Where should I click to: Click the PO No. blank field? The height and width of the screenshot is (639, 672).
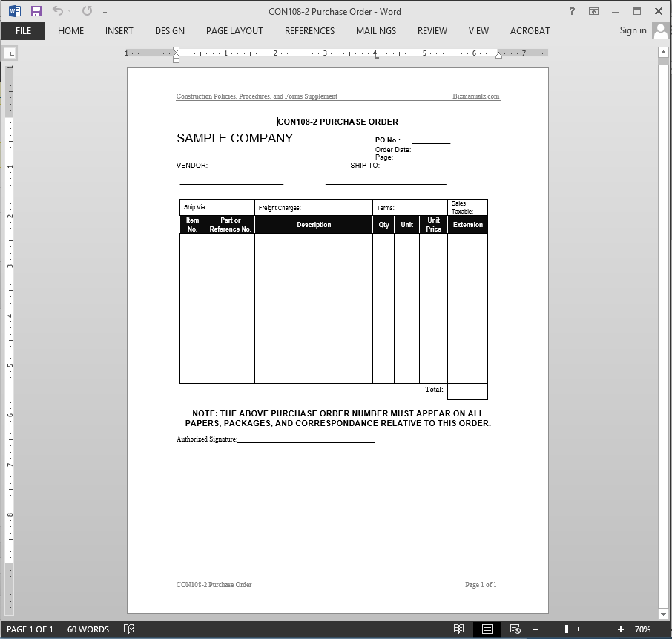pos(431,140)
